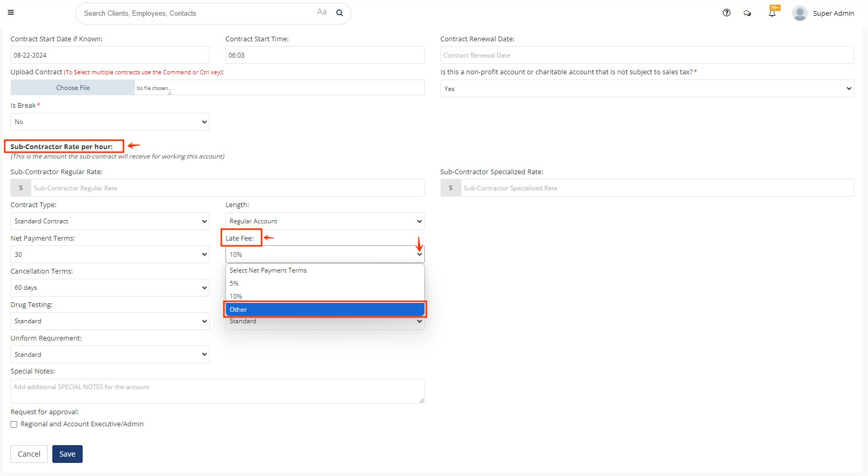Open the help question mark icon
The width and height of the screenshot is (868, 476).
point(726,13)
